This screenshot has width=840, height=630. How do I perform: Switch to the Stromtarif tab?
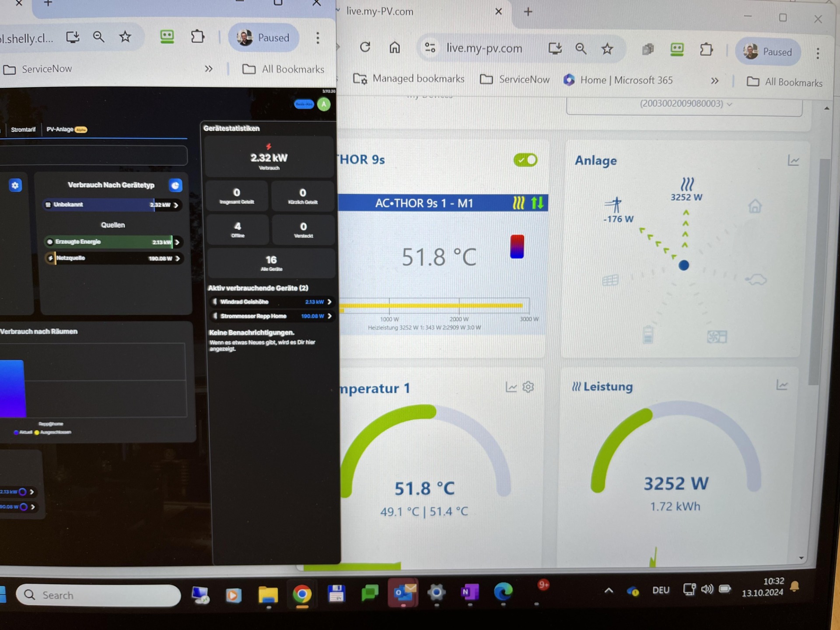click(x=23, y=129)
